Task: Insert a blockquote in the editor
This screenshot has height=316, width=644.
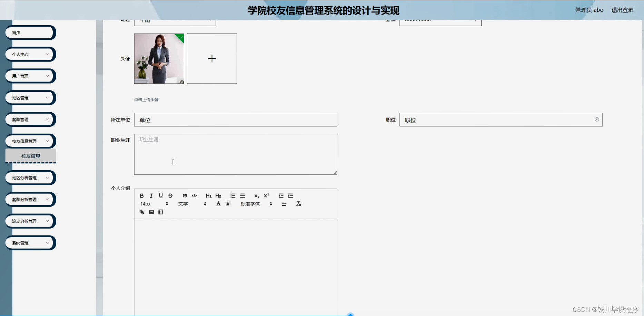Action: pos(185,195)
